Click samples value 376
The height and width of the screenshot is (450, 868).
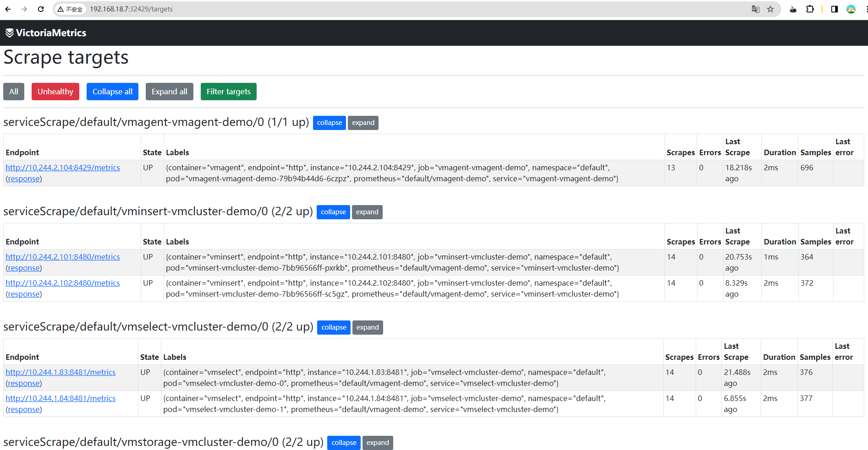pos(806,372)
